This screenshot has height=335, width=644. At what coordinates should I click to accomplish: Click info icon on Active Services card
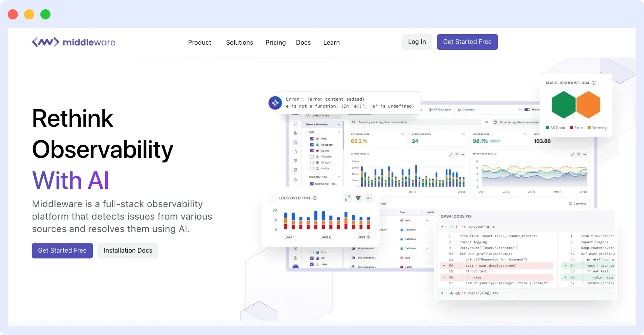tap(463, 134)
